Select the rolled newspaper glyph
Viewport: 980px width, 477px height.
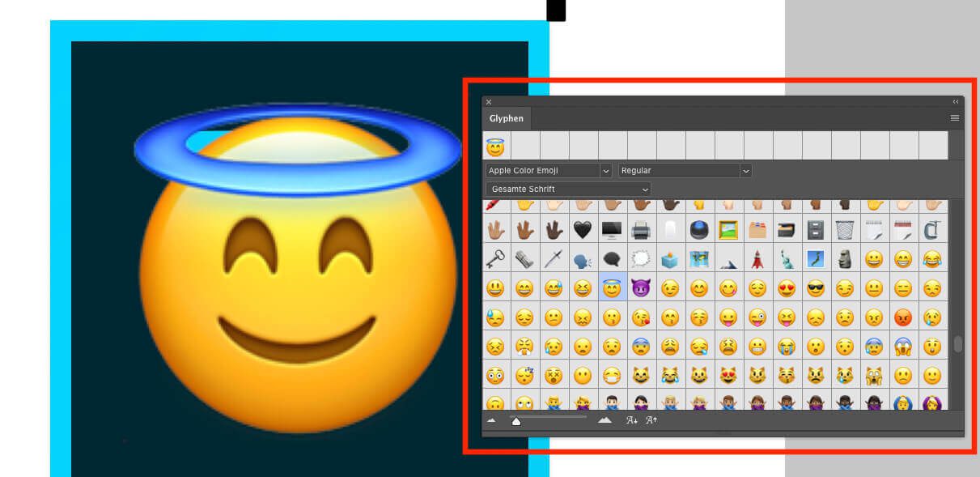click(x=524, y=259)
